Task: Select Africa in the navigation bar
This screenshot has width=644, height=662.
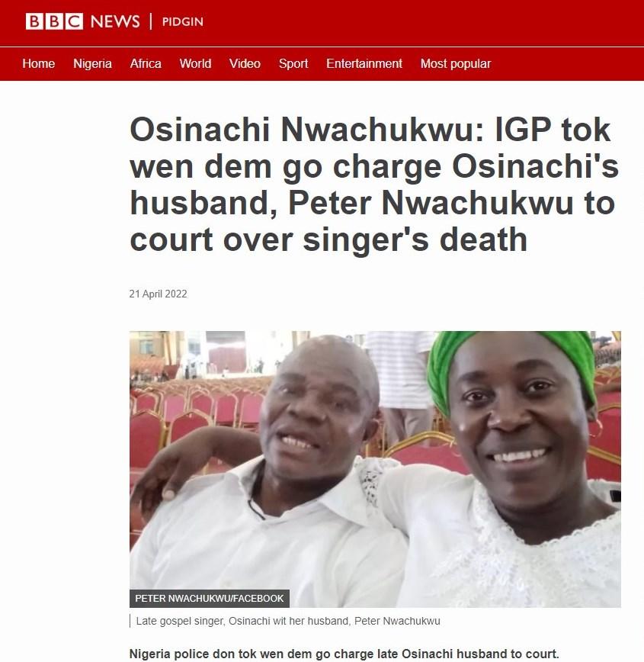Action: point(146,64)
